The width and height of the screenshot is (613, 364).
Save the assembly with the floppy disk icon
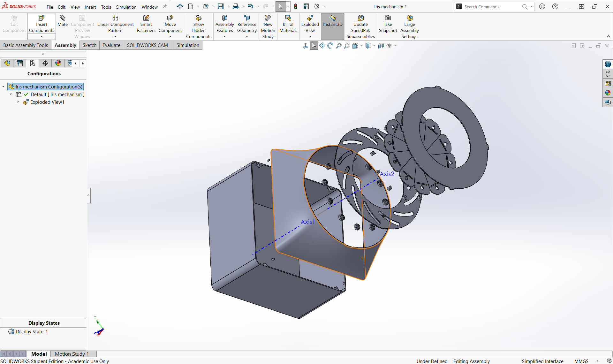pyautogui.click(x=221, y=6)
